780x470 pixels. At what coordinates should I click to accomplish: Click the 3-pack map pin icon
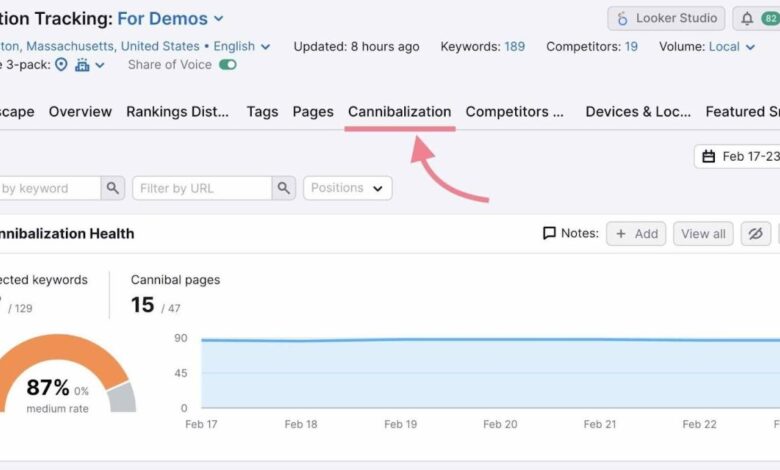pyautogui.click(x=61, y=65)
